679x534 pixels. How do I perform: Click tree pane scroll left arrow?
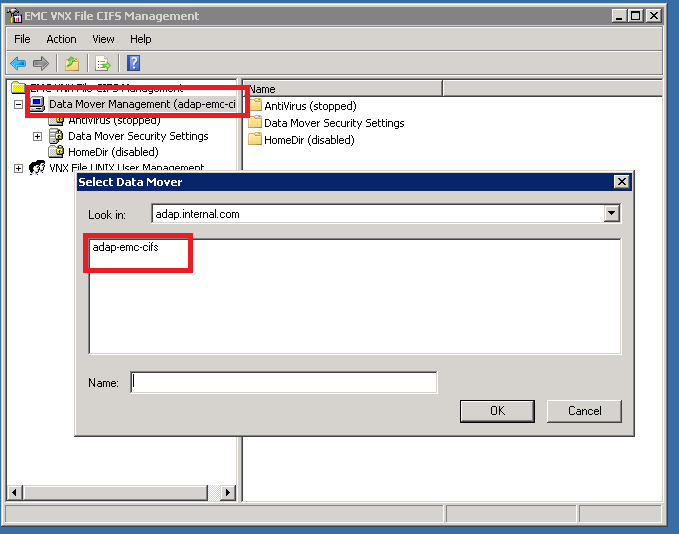[x=15, y=492]
